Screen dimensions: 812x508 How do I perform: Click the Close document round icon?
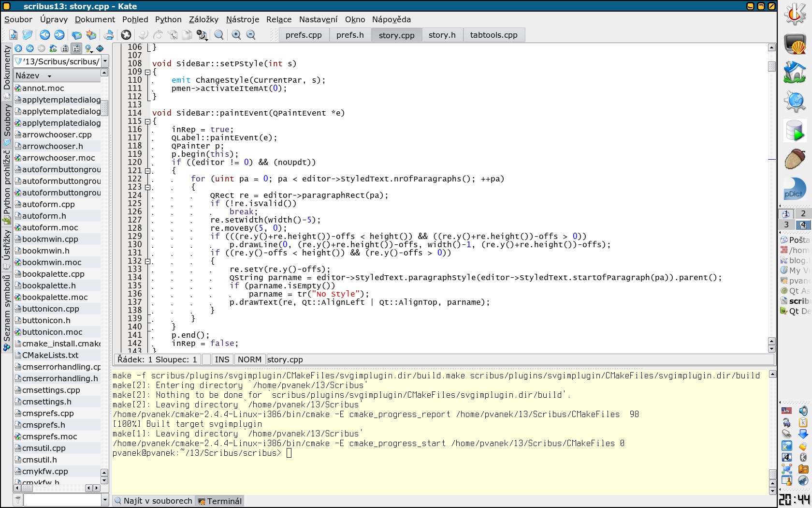(x=126, y=35)
